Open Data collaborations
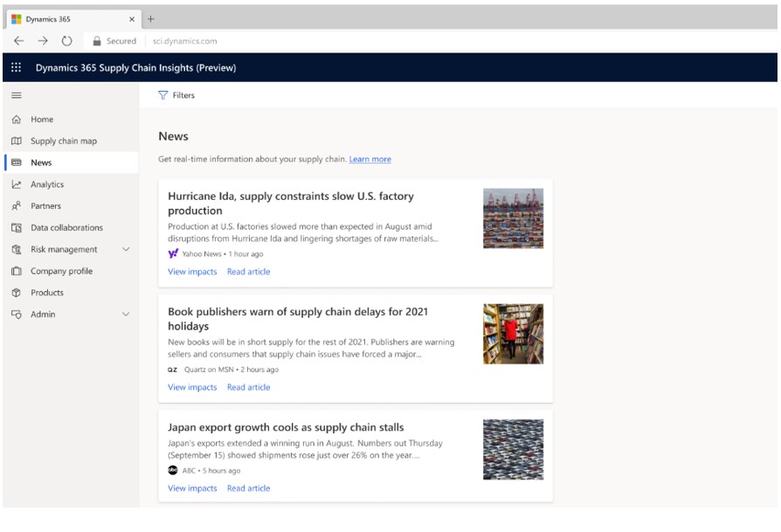781x532 pixels. pos(68,227)
